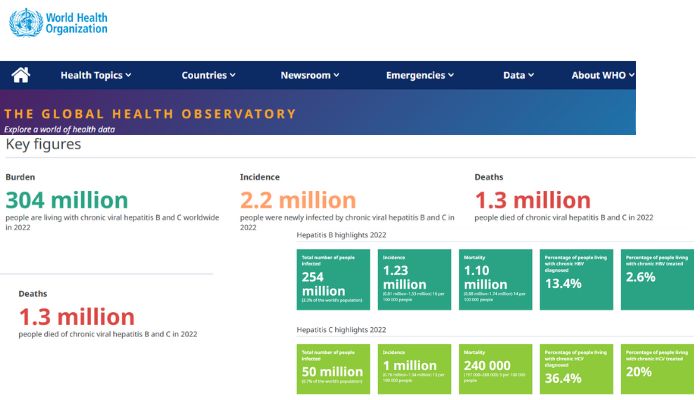Select the Hepatitis B 254 million tile

[x=333, y=279]
